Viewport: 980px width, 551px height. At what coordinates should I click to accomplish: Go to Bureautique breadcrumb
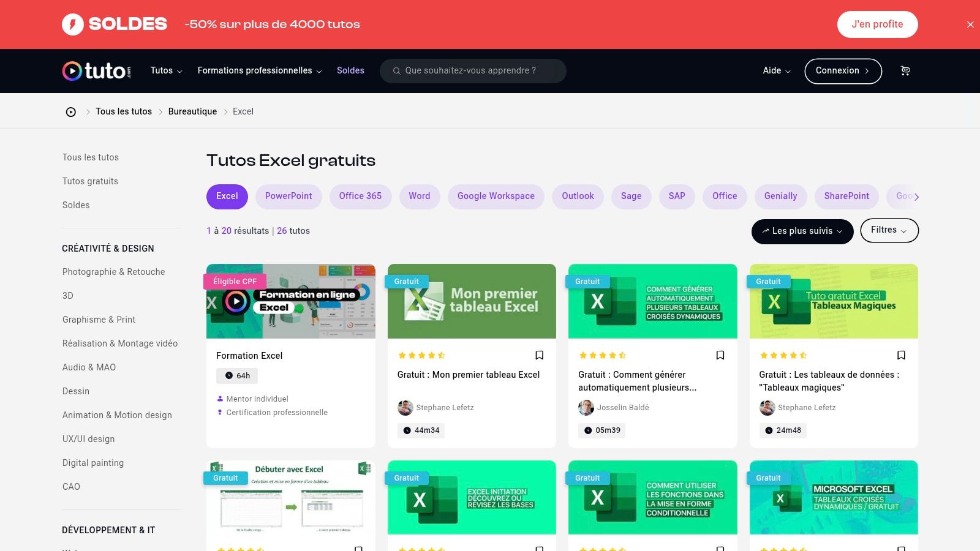(192, 112)
